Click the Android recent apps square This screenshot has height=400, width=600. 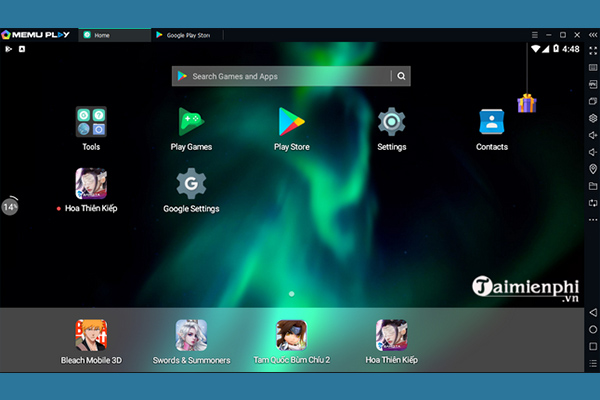point(593,346)
